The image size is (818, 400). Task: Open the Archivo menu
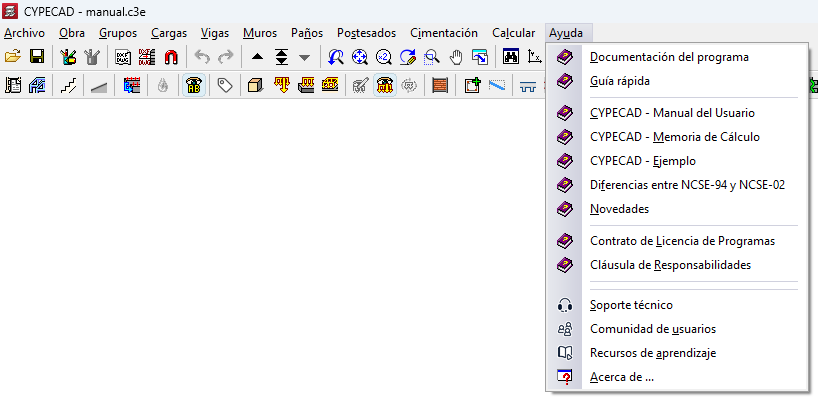(x=24, y=32)
